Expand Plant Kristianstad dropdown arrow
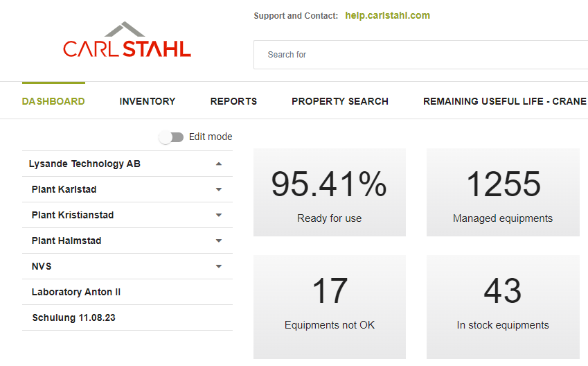 point(219,216)
